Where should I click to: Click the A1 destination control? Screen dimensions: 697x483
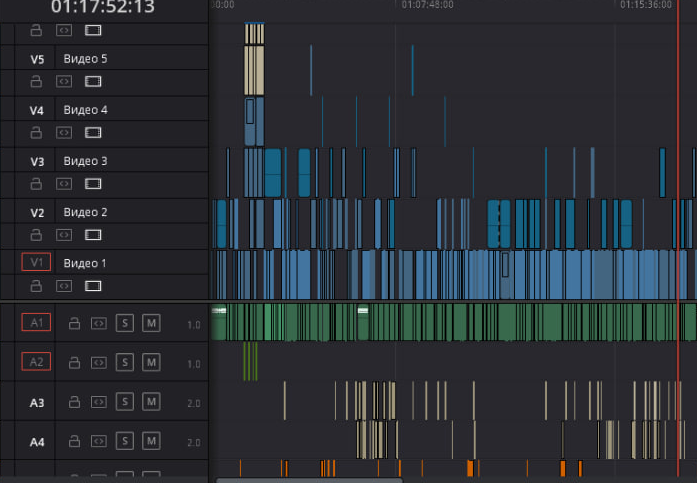click(36, 323)
